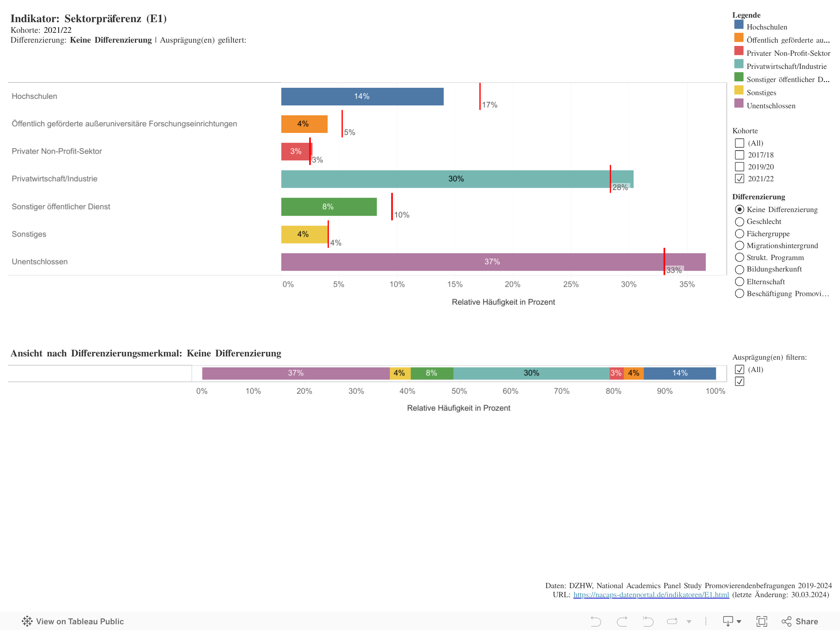Image resolution: width=840 pixels, height=630 pixels.
Task: Click the Refresh data icon
Action: (x=672, y=621)
